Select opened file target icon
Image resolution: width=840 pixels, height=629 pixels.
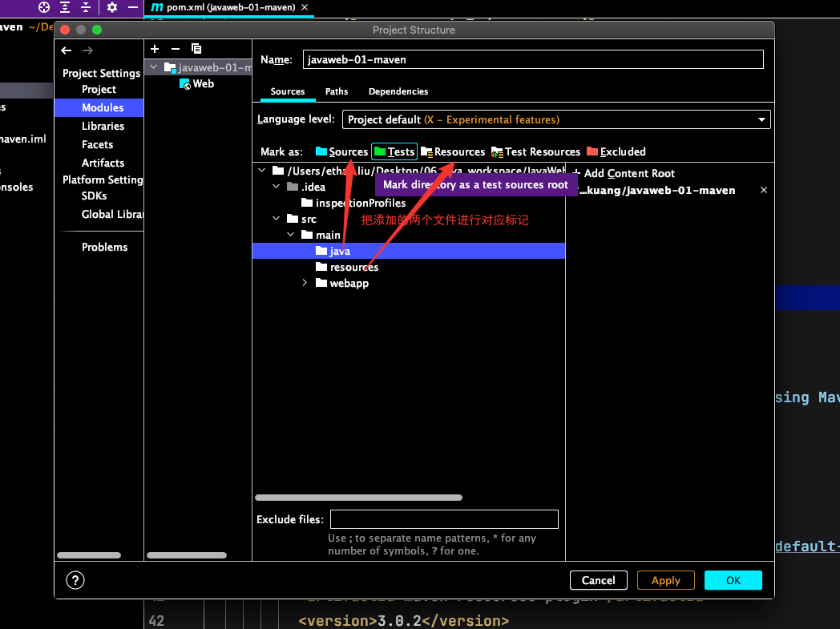tap(44, 7)
